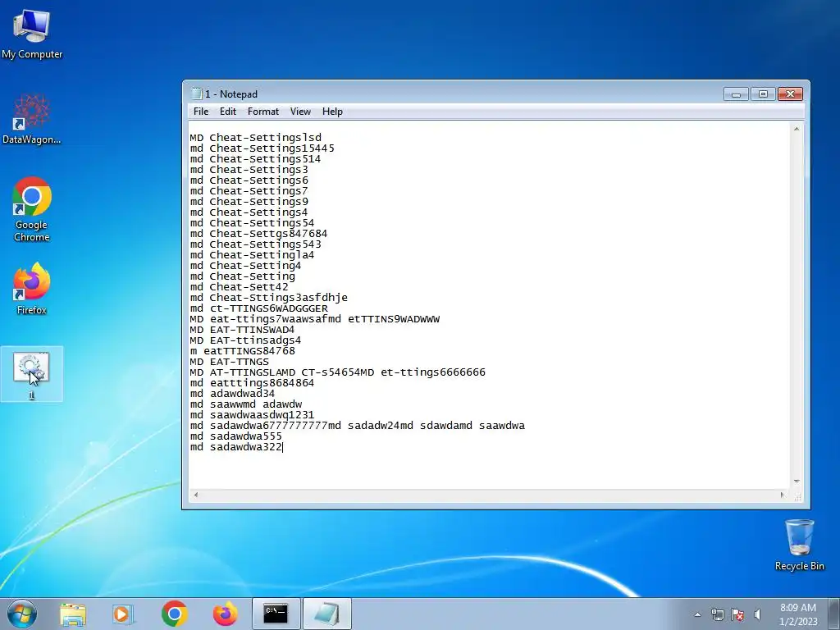Click the line 'md Cheat-Settings543'
Viewport: 840px width, 630px height.
point(256,244)
